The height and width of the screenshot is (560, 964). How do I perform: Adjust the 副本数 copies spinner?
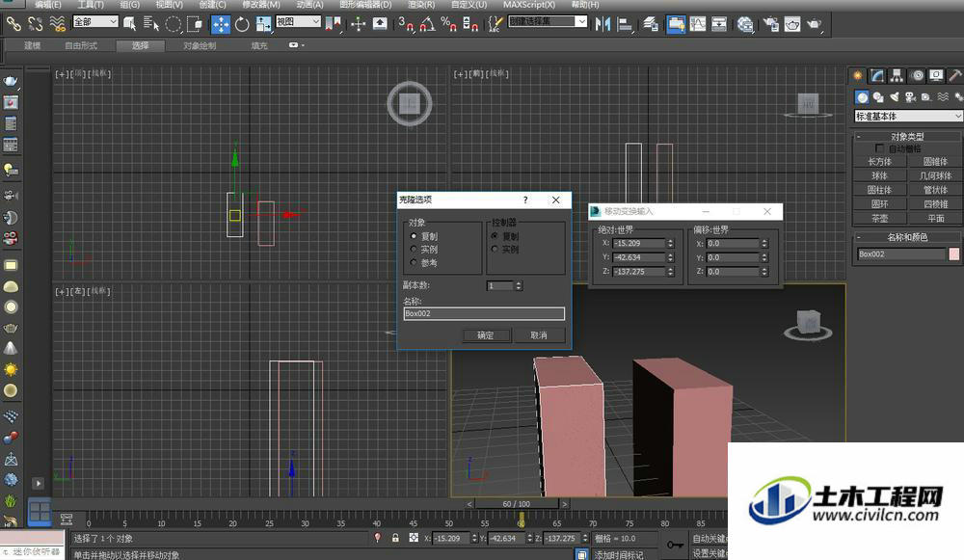[x=519, y=286]
